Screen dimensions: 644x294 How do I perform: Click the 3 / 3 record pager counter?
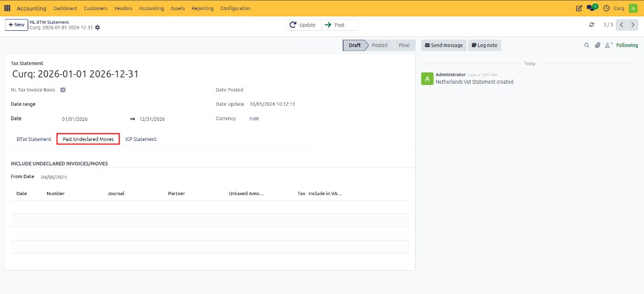(608, 25)
